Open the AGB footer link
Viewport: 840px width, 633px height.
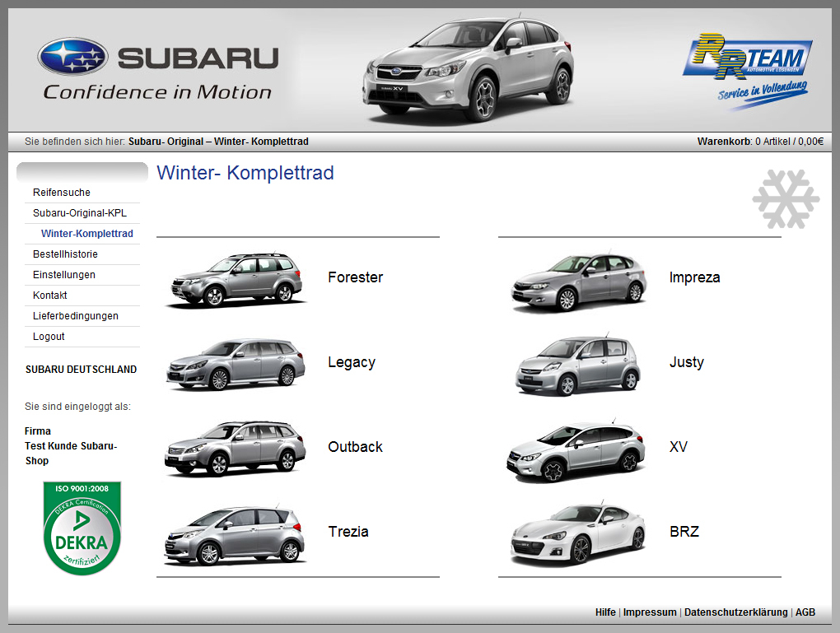coord(805,612)
